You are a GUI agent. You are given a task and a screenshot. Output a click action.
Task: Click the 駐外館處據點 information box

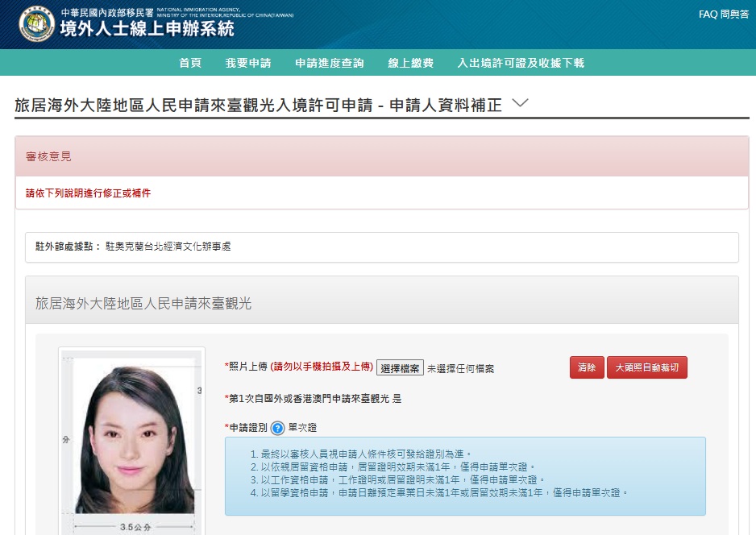coord(381,247)
